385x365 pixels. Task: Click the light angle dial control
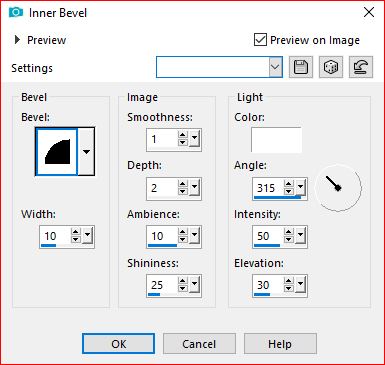click(338, 188)
